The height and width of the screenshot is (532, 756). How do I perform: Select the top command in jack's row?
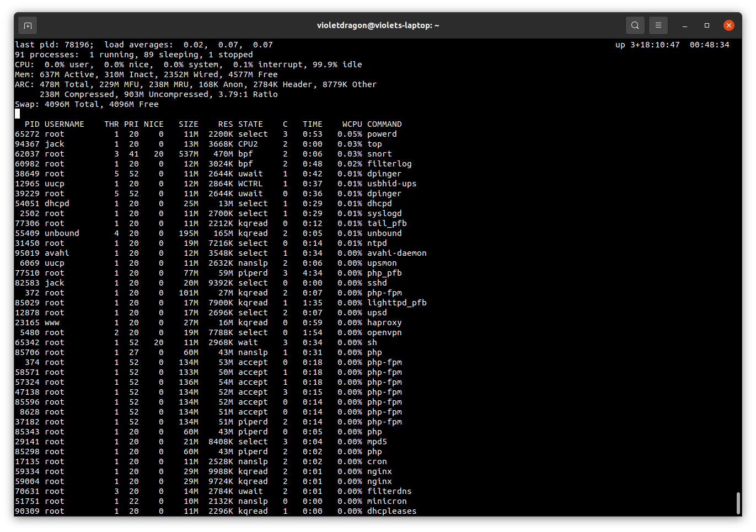(x=375, y=144)
